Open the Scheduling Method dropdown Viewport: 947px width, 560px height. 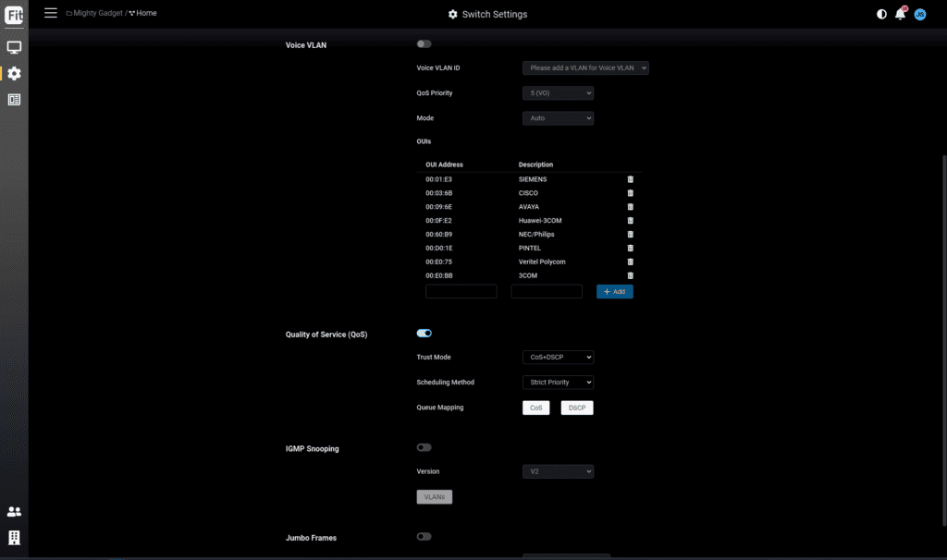coord(558,383)
